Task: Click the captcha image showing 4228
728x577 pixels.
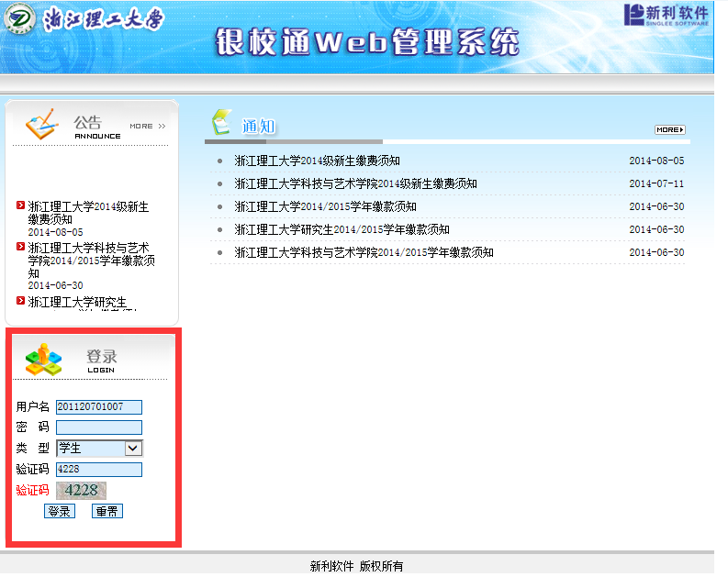Action: tap(81, 490)
